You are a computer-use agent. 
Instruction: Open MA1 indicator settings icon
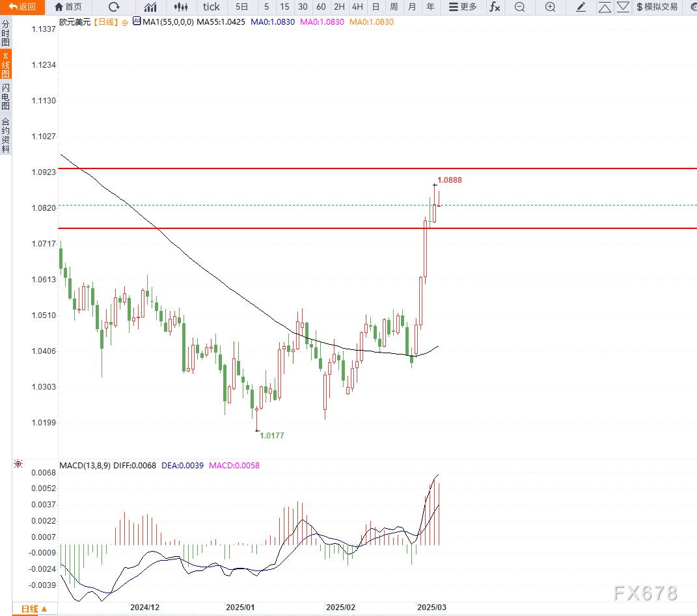tap(137, 21)
